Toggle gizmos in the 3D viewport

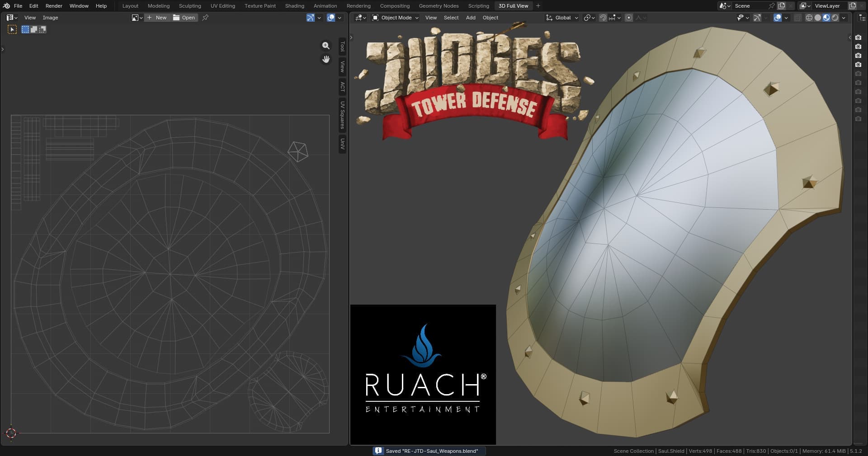click(x=757, y=18)
